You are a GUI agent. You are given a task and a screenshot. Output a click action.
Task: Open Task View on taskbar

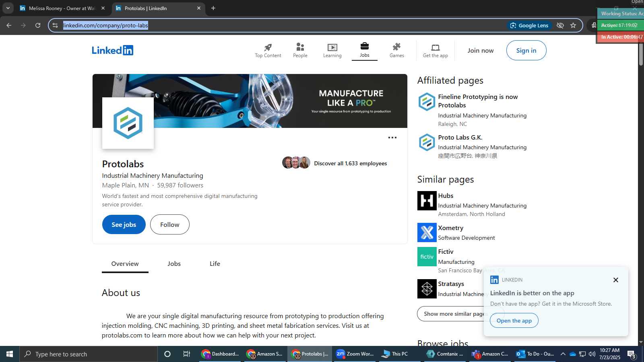(187, 354)
